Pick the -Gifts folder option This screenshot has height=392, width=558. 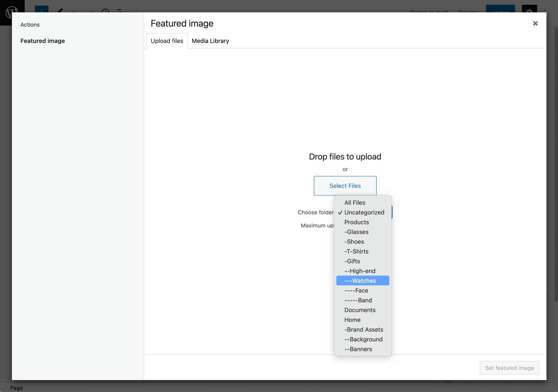point(363,261)
